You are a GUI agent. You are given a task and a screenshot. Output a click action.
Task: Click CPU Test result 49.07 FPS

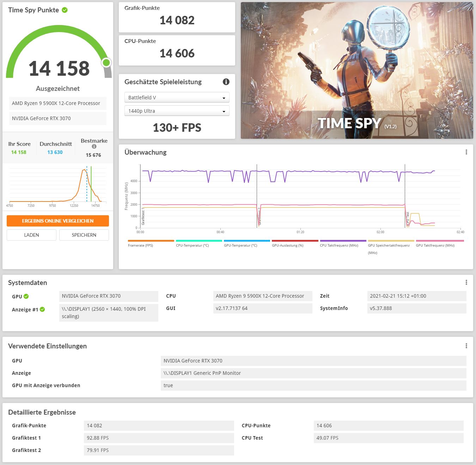(389, 438)
